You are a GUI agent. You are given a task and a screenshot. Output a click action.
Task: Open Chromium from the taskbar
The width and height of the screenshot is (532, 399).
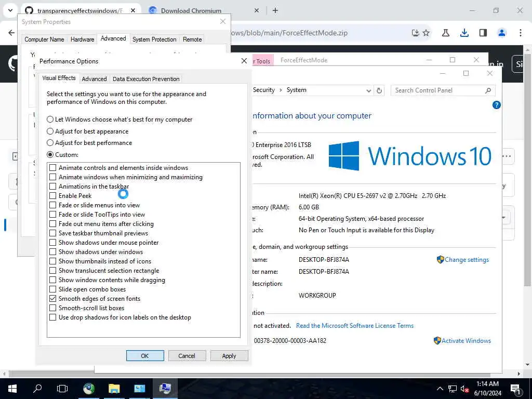coord(89,389)
